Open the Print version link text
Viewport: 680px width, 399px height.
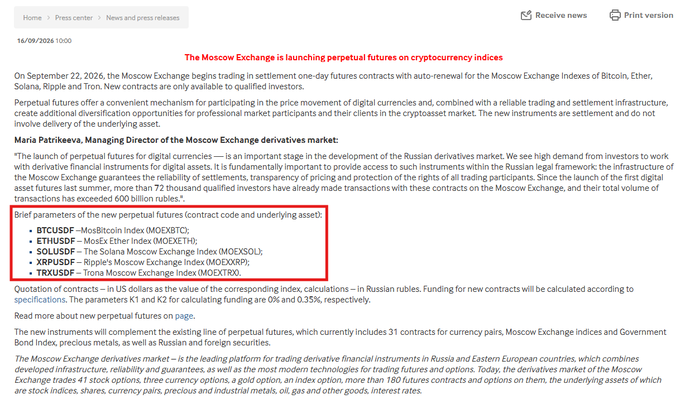coord(648,15)
